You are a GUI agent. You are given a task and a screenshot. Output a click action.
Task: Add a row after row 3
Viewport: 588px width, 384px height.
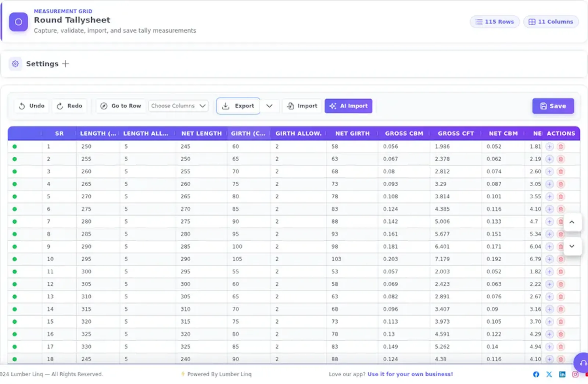click(549, 171)
